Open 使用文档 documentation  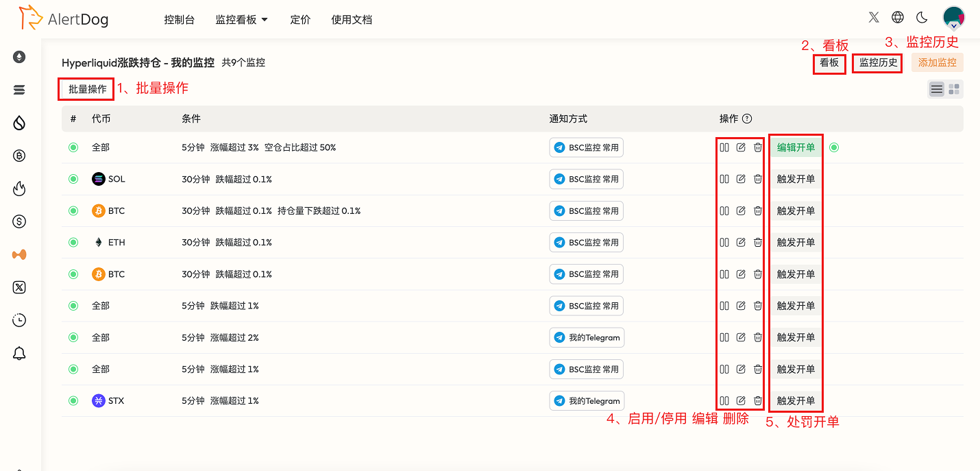352,20
